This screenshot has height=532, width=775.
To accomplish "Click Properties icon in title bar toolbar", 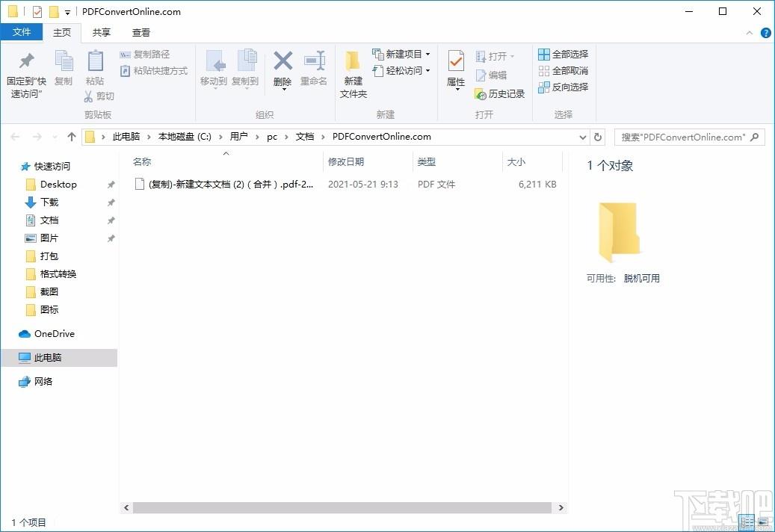I will (x=37, y=11).
